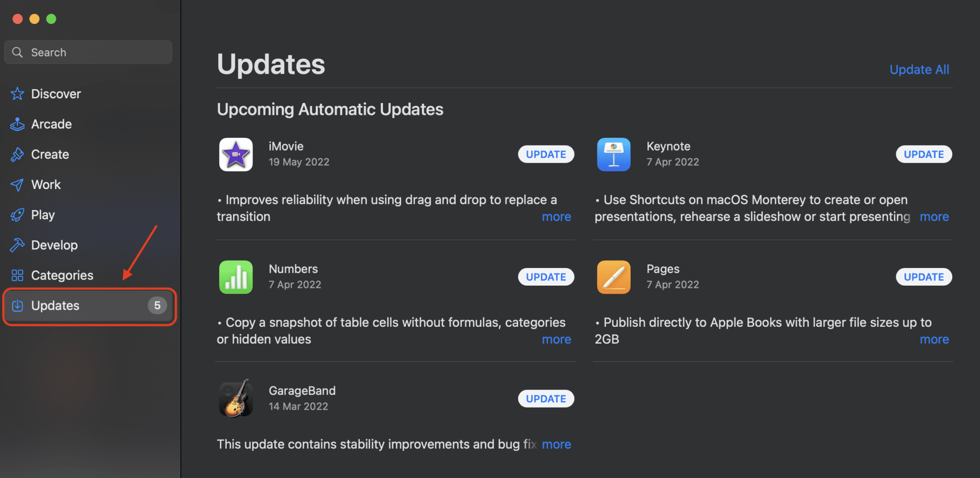The image size is (980, 478).
Task: Select the Updates download icon in sidebar
Action: click(x=17, y=306)
